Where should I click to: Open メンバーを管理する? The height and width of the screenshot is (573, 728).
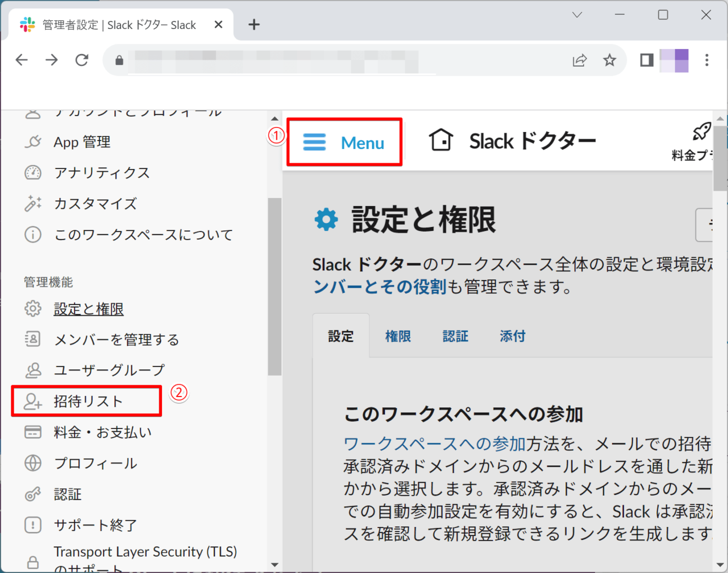pyautogui.click(x=117, y=340)
